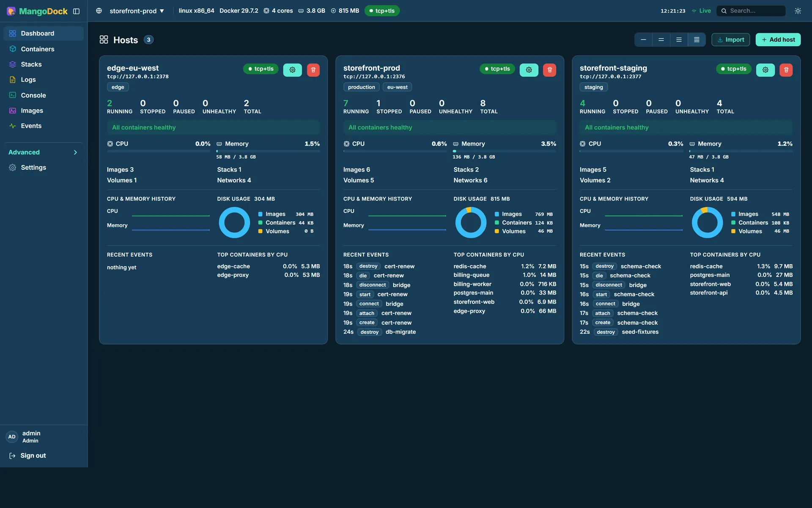Open storefront-staging host title

(x=613, y=68)
